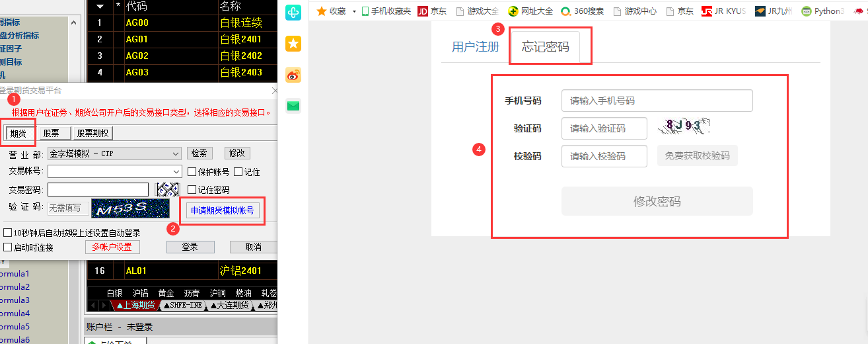Open the 手机收藏夹 bookmark

386,11
